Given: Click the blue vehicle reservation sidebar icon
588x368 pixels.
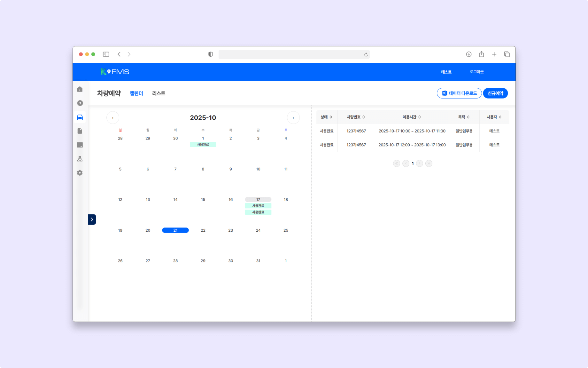Looking at the screenshot, I should pyautogui.click(x=80, y=117).
